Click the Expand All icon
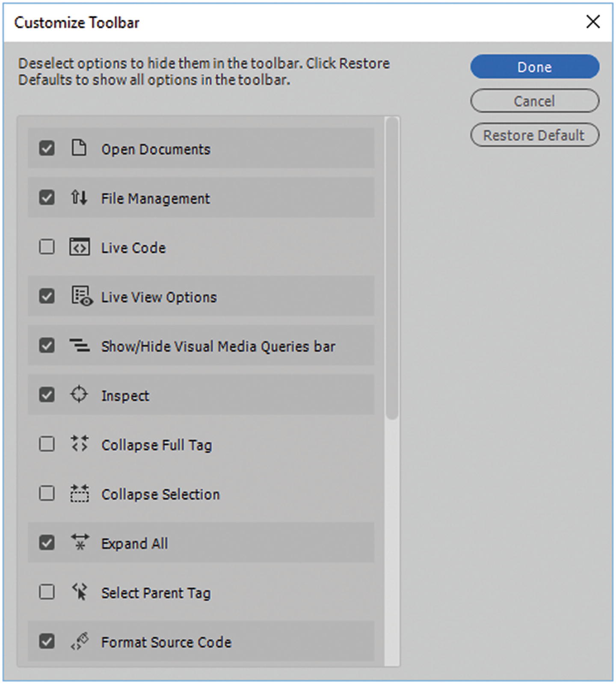The width and height of the screenshot is (616, 684). pyautogui.click(x=80, y=542)
